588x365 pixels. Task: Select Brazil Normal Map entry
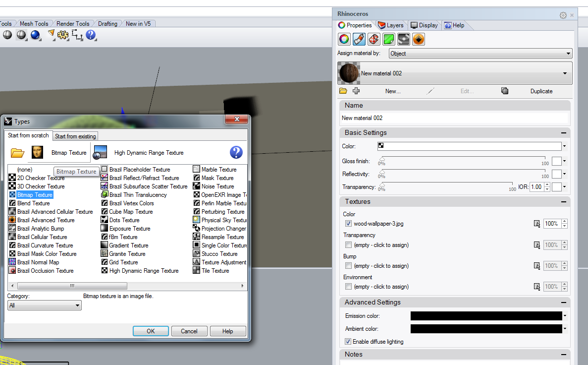click(34, 262)
